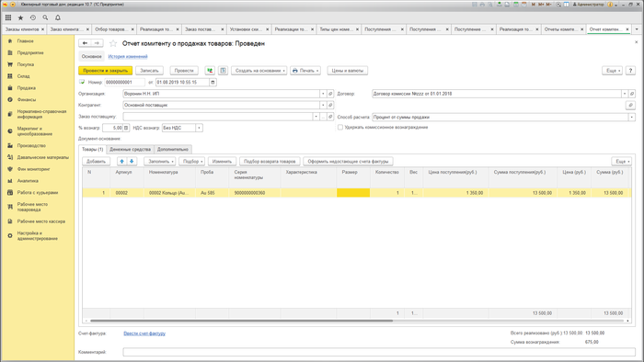Open the open-tabs list arrow

[637, 29]
